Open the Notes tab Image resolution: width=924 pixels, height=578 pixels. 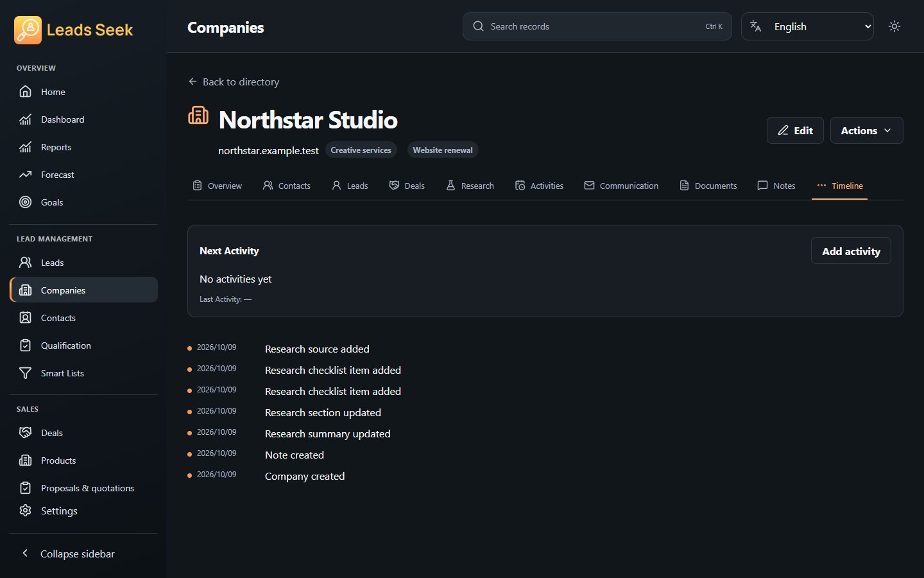pyautogui.click(x=776, y=186)
